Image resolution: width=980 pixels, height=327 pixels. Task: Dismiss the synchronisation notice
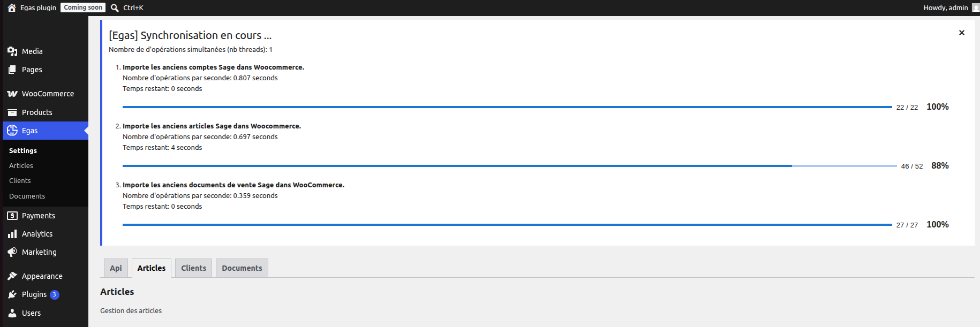click(x=962, y=33)
